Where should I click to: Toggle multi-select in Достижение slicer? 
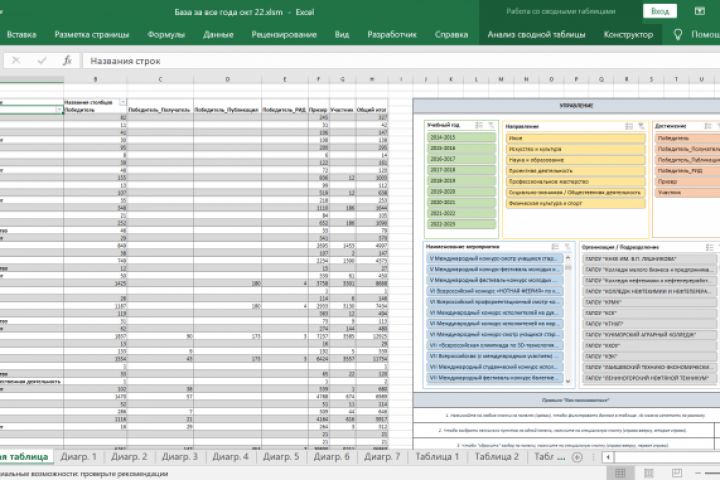tap(708, 125)
